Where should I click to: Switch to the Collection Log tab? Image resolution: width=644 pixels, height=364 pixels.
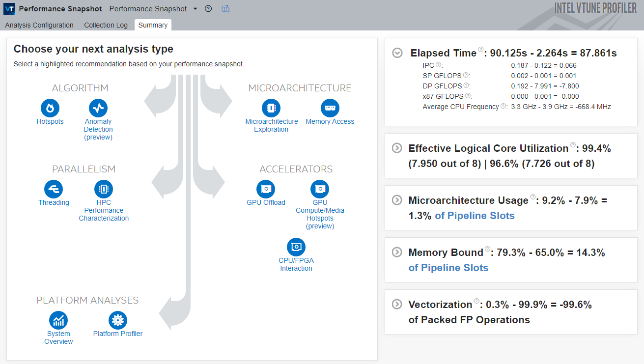[106, 25]
